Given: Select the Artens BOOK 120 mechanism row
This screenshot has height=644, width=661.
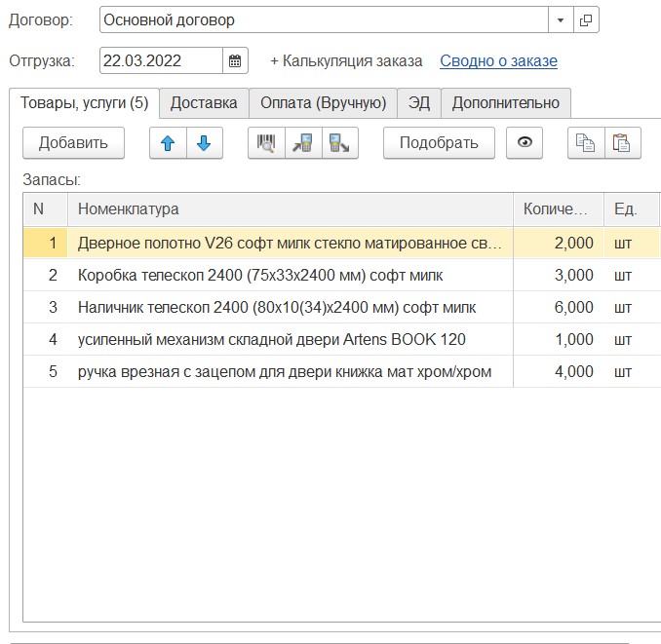Looking at the screenshot, I should tap(271, 339).
